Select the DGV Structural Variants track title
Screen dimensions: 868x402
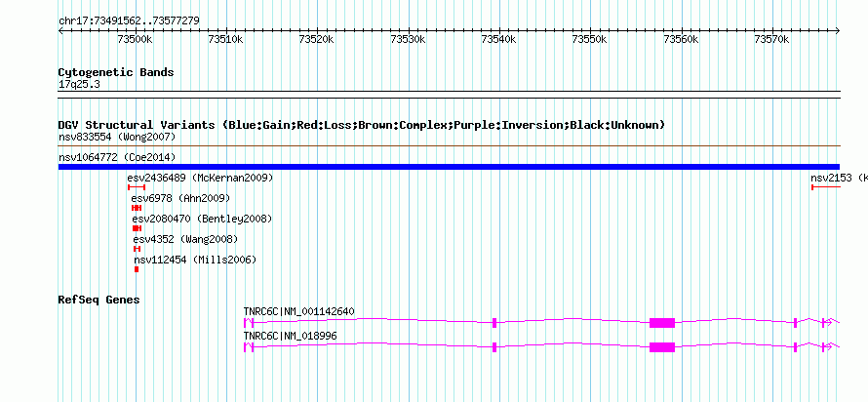[x=362, y=125]
